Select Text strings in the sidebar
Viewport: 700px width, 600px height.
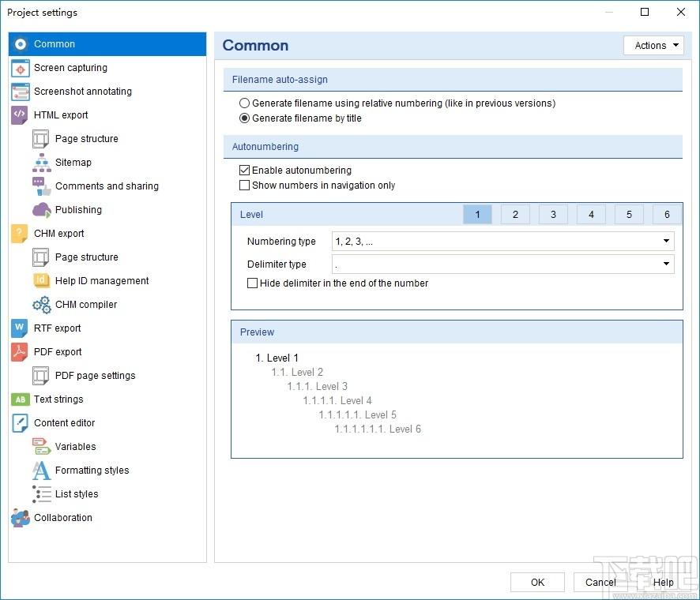pyautogui.click(x=58, y=399)
